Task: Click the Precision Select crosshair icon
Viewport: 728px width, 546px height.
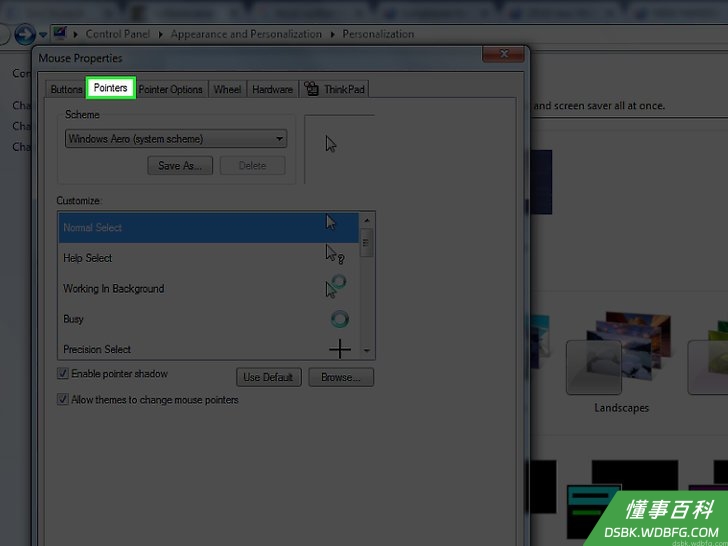Action: pyautogui.click(x=340, y=349)
